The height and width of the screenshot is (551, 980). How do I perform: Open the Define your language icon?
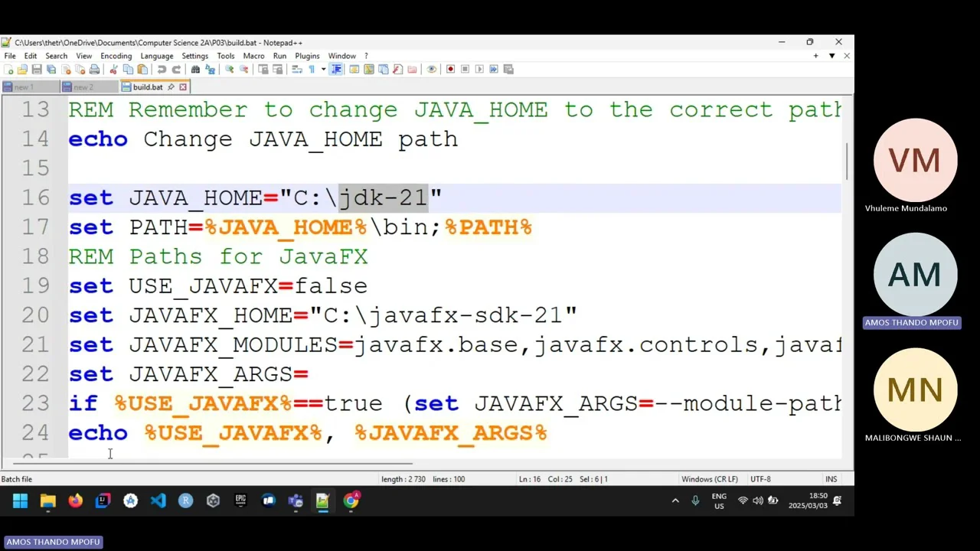click(x=354, y=69)
